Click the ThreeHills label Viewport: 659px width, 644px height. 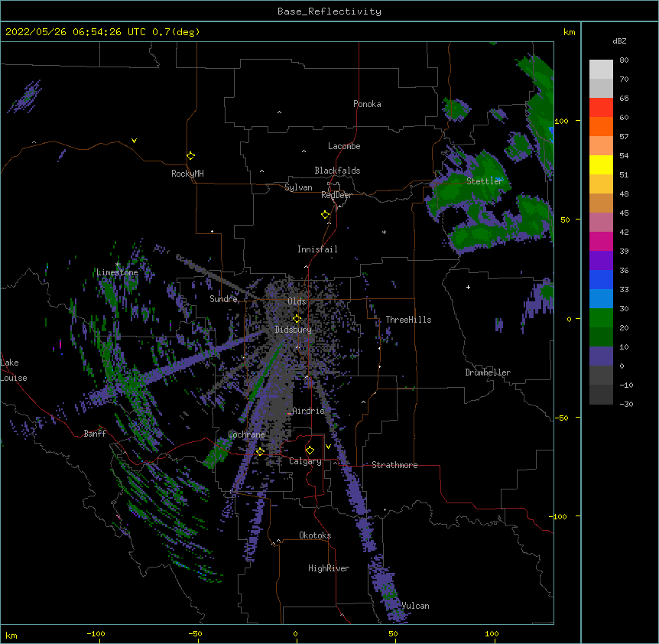(408, 320)
